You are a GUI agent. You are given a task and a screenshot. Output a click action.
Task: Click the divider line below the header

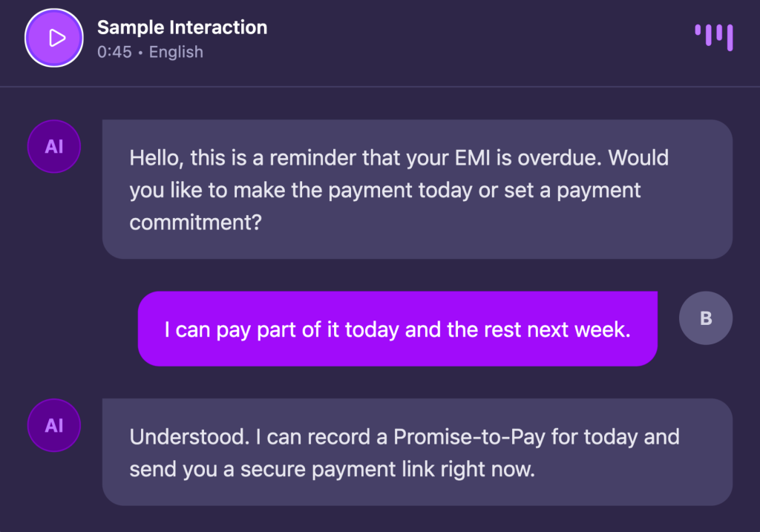[x=380, y=87]
